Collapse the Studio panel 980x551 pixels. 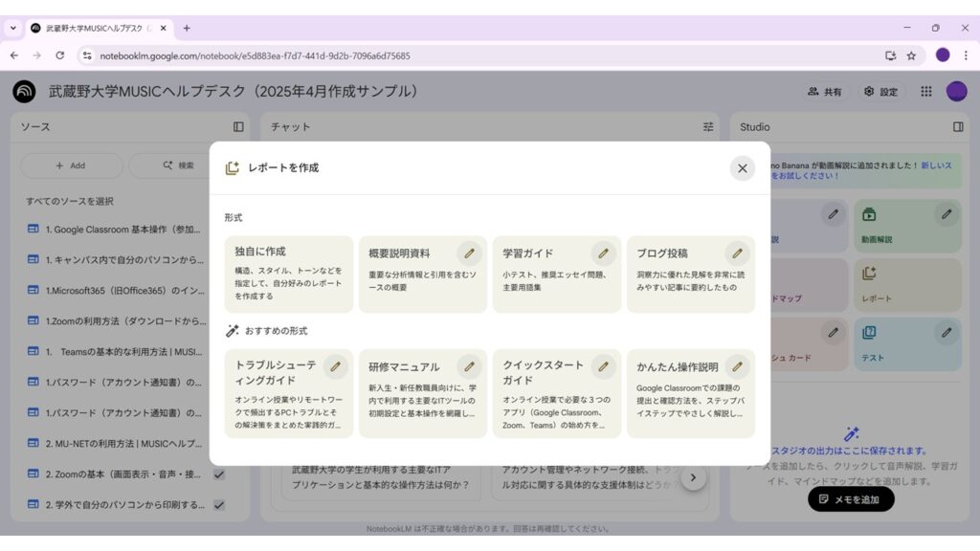958,126
